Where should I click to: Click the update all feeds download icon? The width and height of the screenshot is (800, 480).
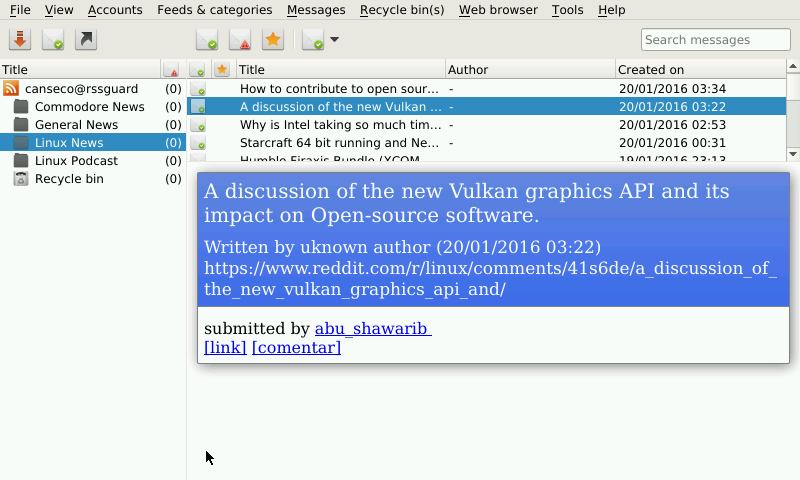pos(20,40)
